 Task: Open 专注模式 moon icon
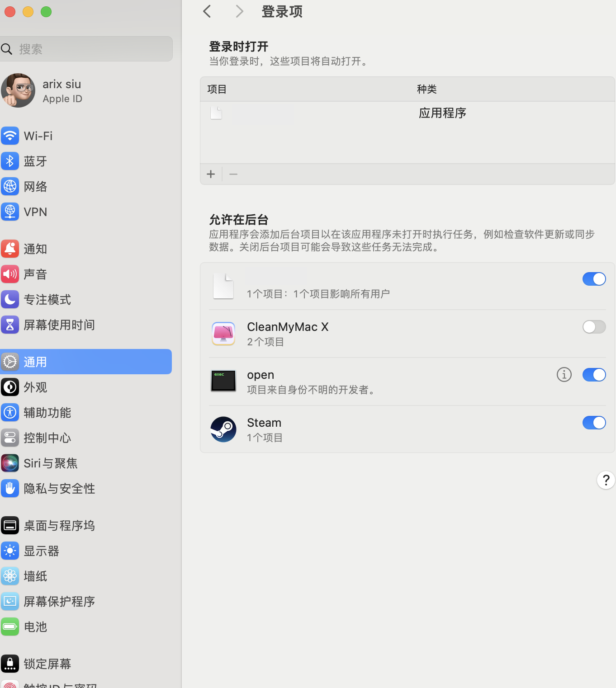[x=10, y=299]
